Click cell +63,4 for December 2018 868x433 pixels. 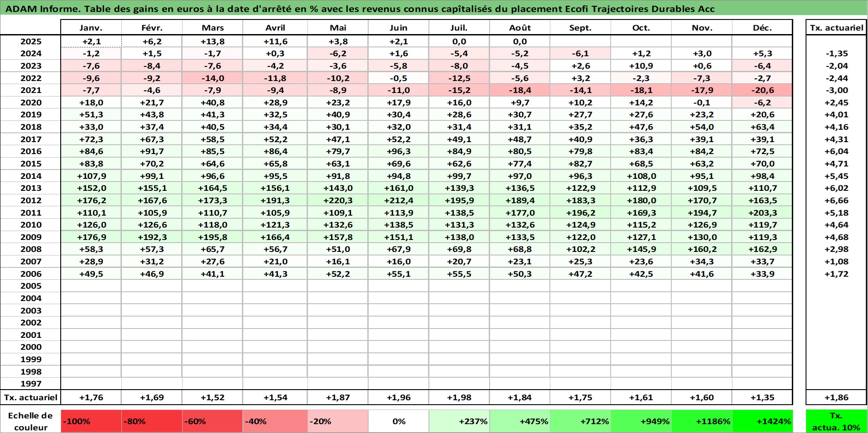click(762, 127)
